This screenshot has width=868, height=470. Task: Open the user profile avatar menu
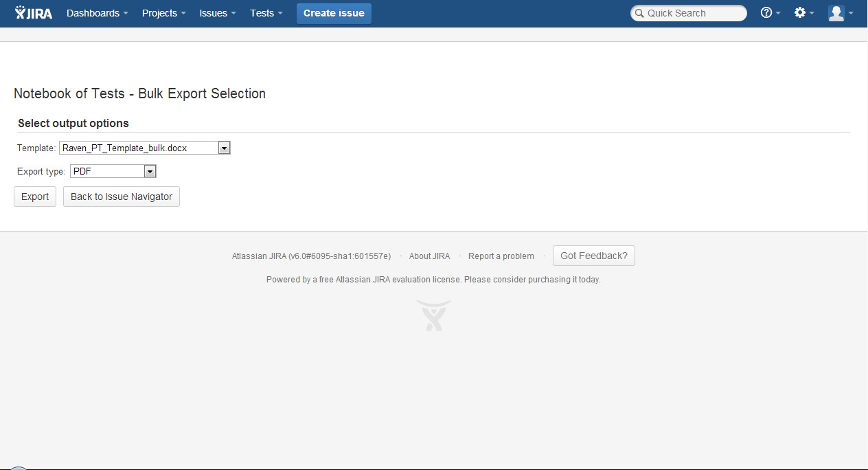[x=841, y=13]
